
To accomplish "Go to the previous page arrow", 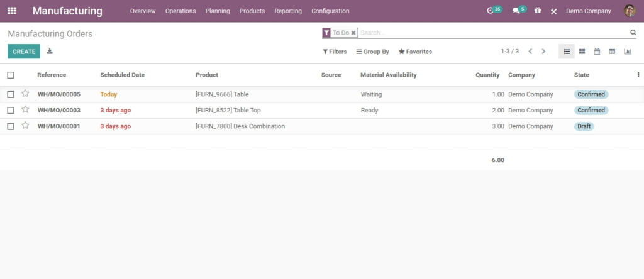I will click(x=530, y=52).
